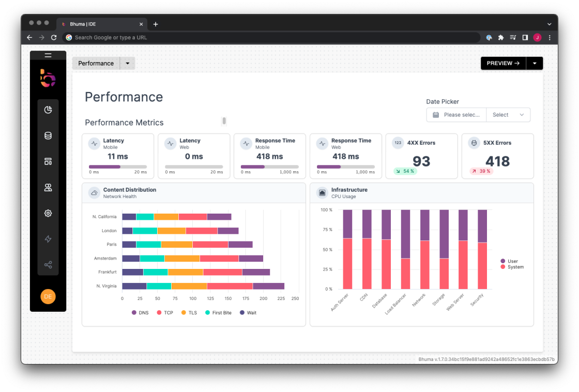579x392 pixels.
Task: Open the Select range dropdown
Action: click(508, 115)
